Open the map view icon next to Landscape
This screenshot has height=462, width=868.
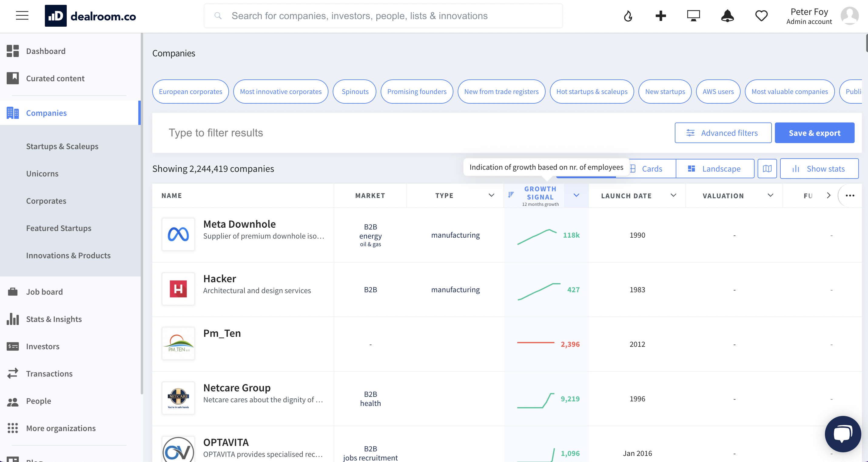pyautogui.click(x=767, y=168)
